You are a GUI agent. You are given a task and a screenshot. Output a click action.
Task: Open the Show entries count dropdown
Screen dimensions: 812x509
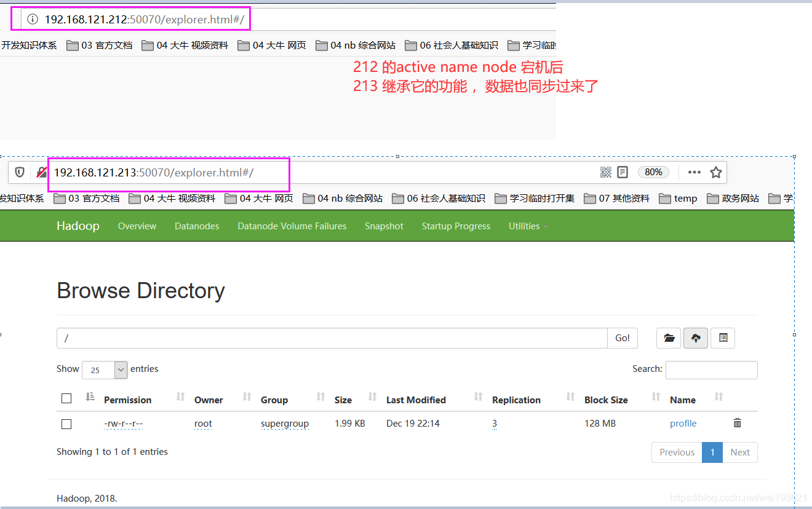coord(105,370)
